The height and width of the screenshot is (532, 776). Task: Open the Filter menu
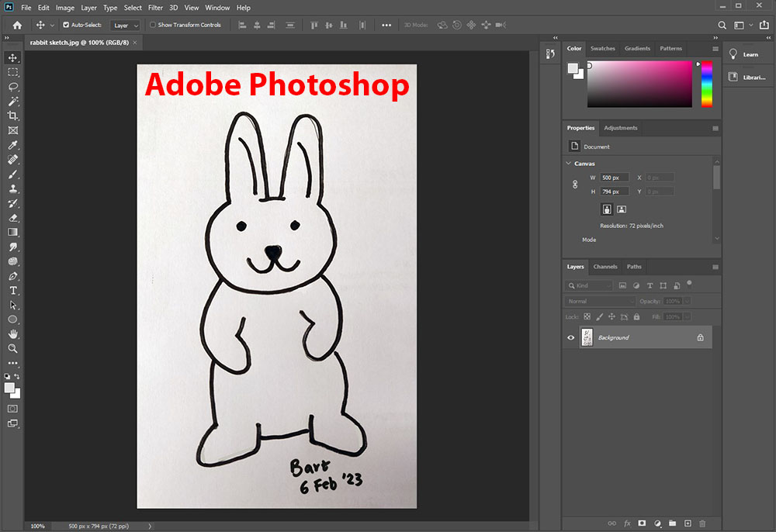[x=155, y=8]
